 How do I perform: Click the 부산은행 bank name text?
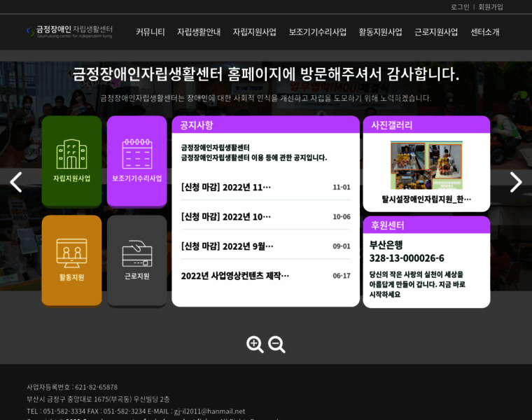click(x=386, y=245)
